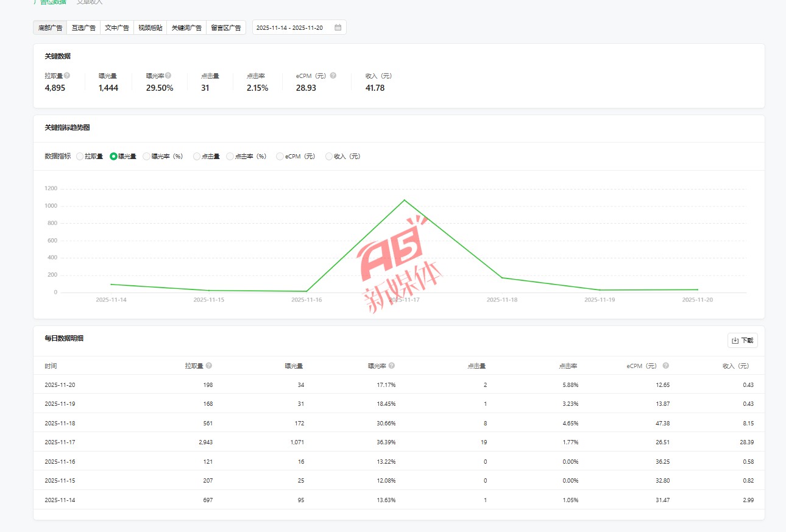Open the 2025-11-14 - 2025-11-20 date range picker
The width and height of the screenshot is (786, 532).
point(292,27)
